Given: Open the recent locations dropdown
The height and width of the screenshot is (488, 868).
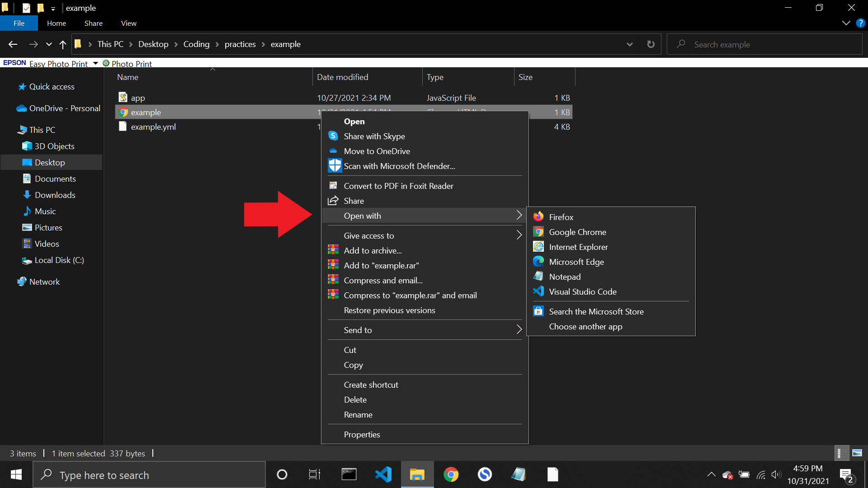Looking at the screenshot, I should pyautogui.click(x=48, y=44).
